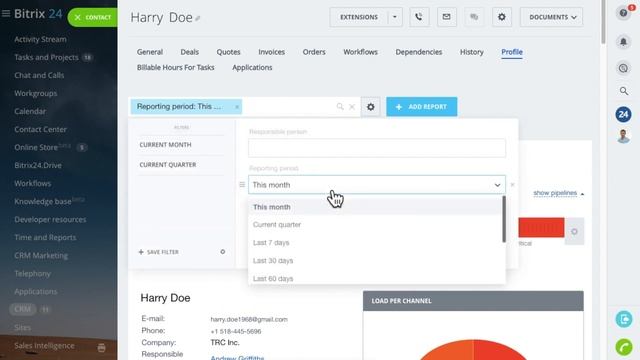Open the Invoices tab
This screenshot has height=360, width=640.
pos(271,52)
